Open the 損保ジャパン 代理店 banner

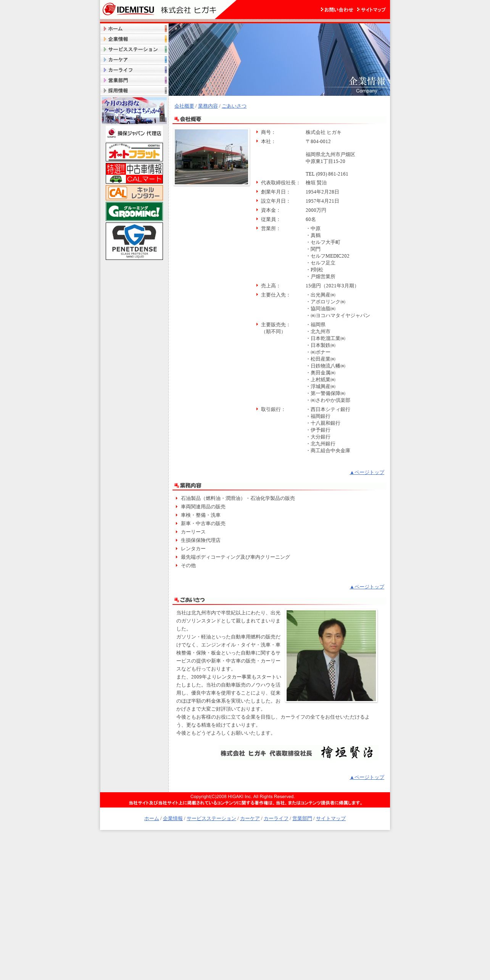pyautogui.click(x=134, y=133)
